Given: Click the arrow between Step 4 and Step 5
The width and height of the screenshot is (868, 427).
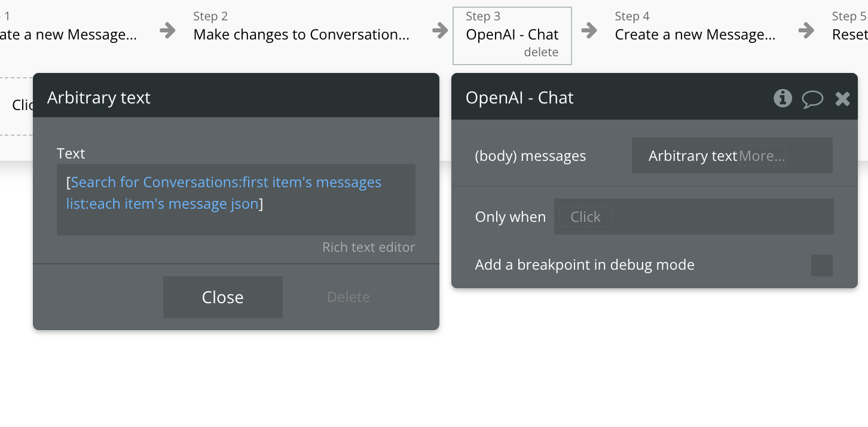Looking at the screenshot, I should pyautogui.click(x=806, y=30).
